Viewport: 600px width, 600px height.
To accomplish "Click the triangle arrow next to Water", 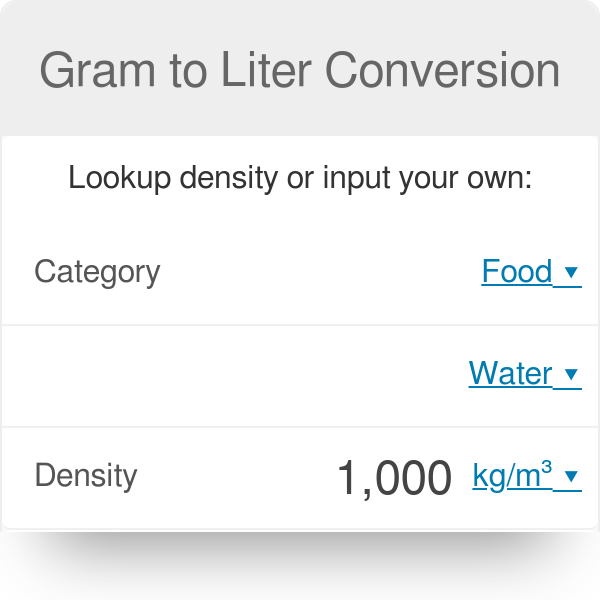I will tap(571, 374).
